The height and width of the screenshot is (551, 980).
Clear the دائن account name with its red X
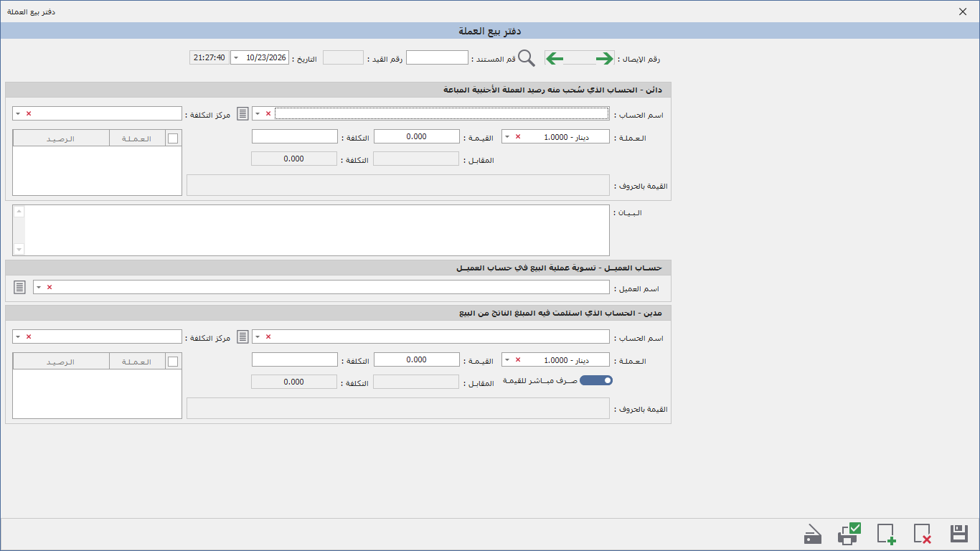(268, 113)
